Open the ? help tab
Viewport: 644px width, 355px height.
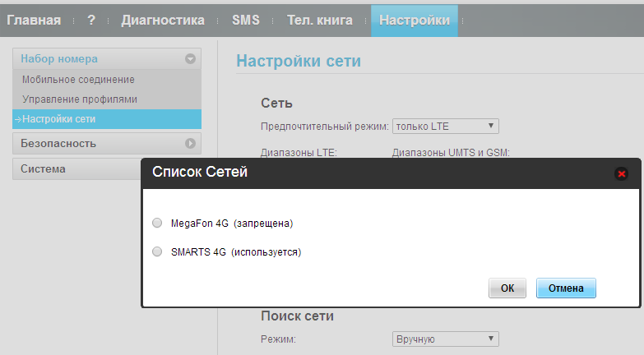coord(90,20)
